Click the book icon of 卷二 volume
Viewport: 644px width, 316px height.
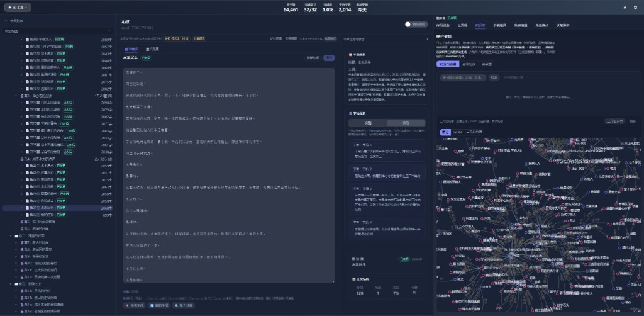tap(16, 235)
